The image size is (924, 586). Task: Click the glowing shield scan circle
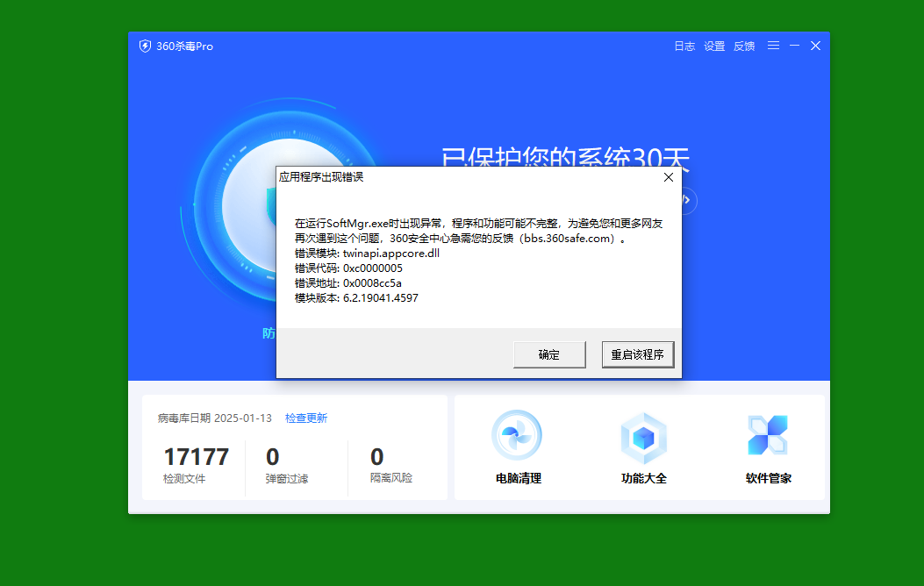[x=247, y=206]
